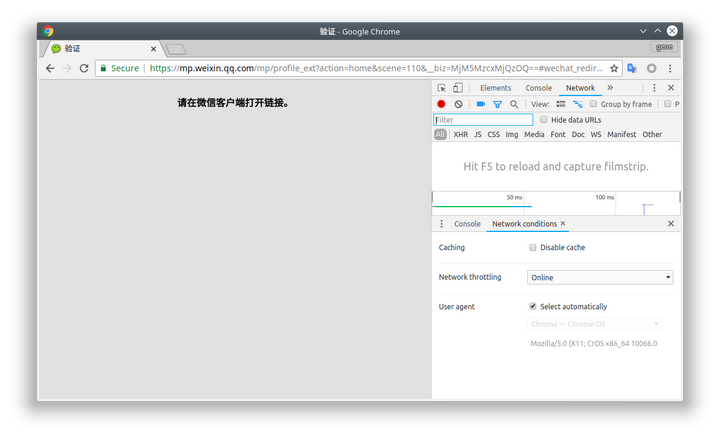This screenshot has height=438, width=720.
Task: Filter requests by All types
Action: pos(440,135)
